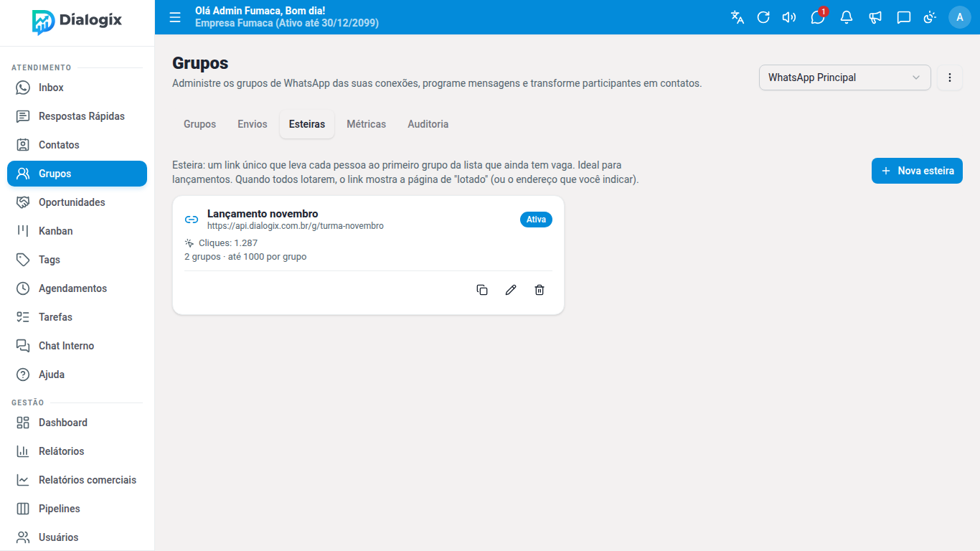Viewport: 980px width, 551px height.
Task: Go to Dashboard in sidebar
Action: [x=77, y=423]
